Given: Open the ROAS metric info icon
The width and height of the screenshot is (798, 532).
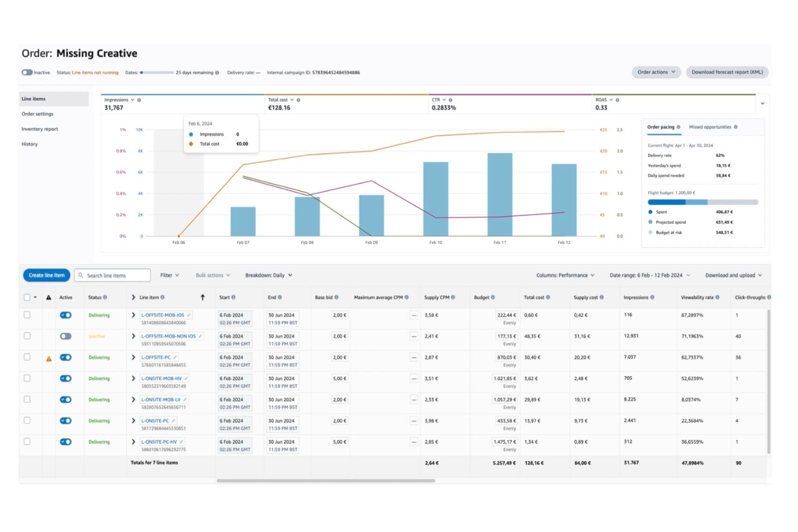Looking at the screenshot, I should point(618,100).
